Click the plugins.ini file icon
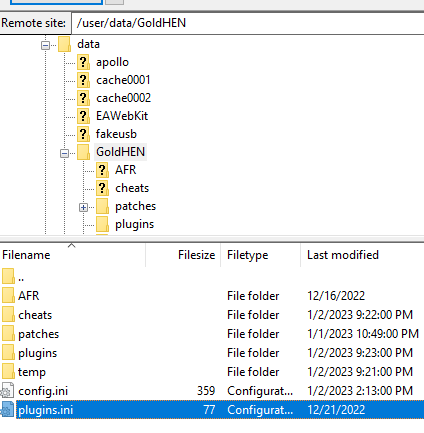Screen dimensions: 424x433 pyautogui.click(x=8, y=410)
